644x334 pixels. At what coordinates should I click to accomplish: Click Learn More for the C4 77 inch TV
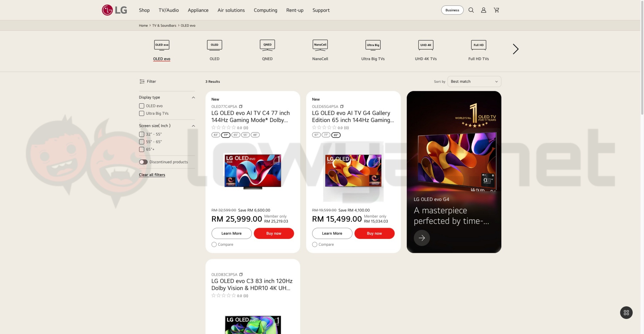click(x=232, y=234)
